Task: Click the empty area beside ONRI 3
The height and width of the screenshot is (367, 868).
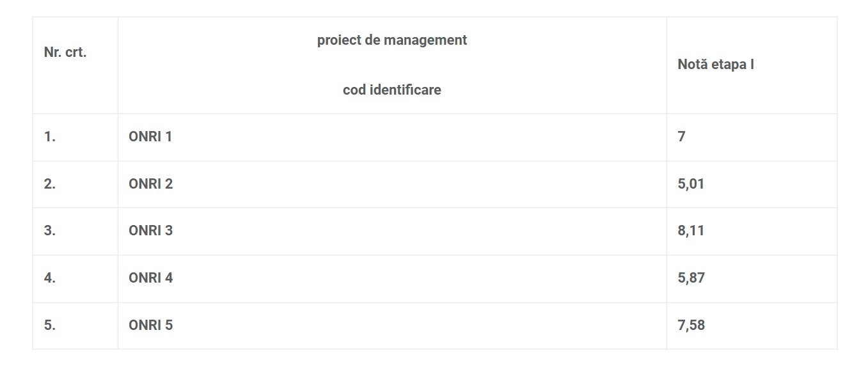Action: pyautogui.click(x=416, y=231)
